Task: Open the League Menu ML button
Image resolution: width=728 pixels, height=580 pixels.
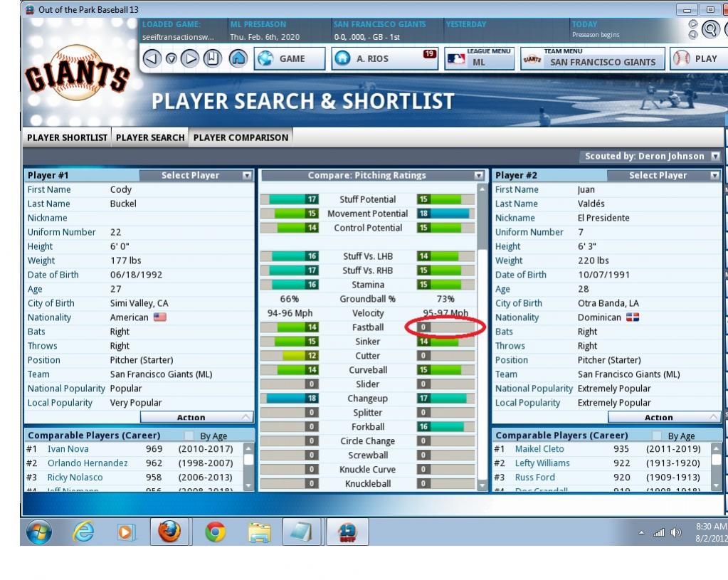Action: point(479,59)
